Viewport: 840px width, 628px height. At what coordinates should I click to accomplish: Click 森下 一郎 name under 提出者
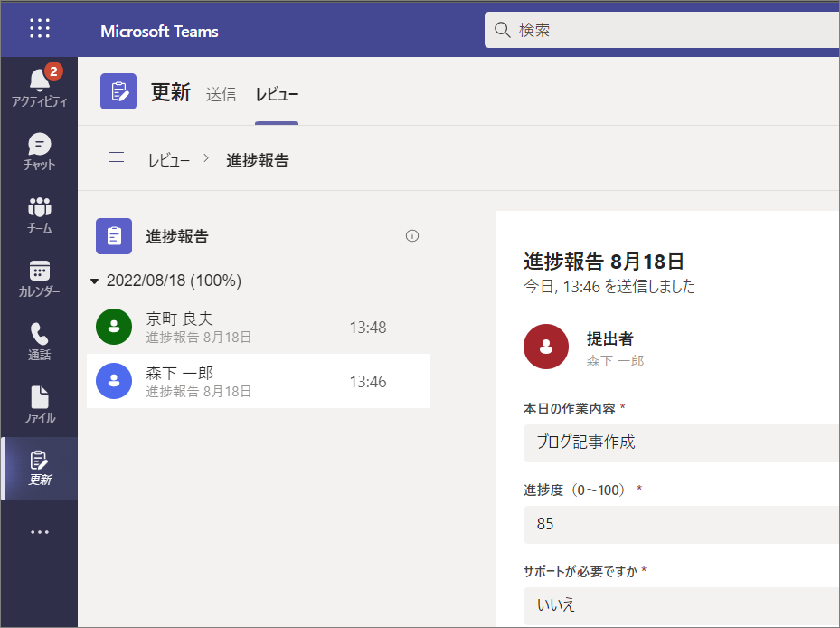615,361
